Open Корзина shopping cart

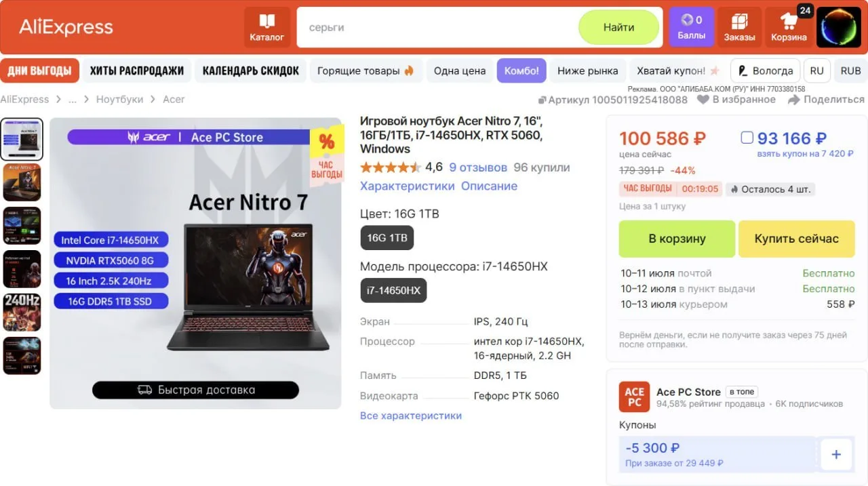(x=789, y=27)
